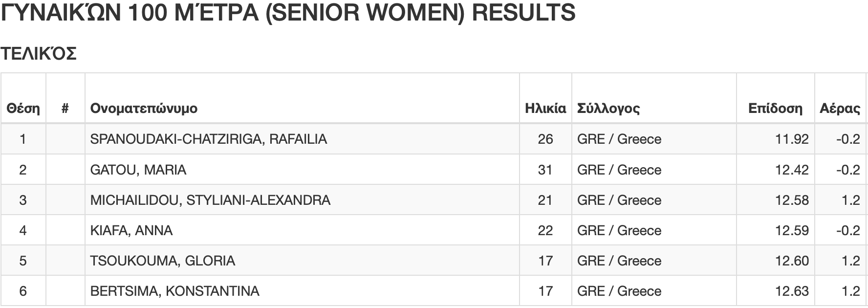This screenshot has width=868, height=308.
Task: Click the Σύλλογος column header
Action: [608, 108]
